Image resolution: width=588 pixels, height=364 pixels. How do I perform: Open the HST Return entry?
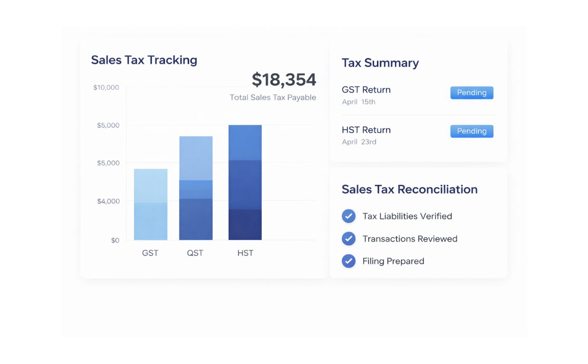coord(366,130)
